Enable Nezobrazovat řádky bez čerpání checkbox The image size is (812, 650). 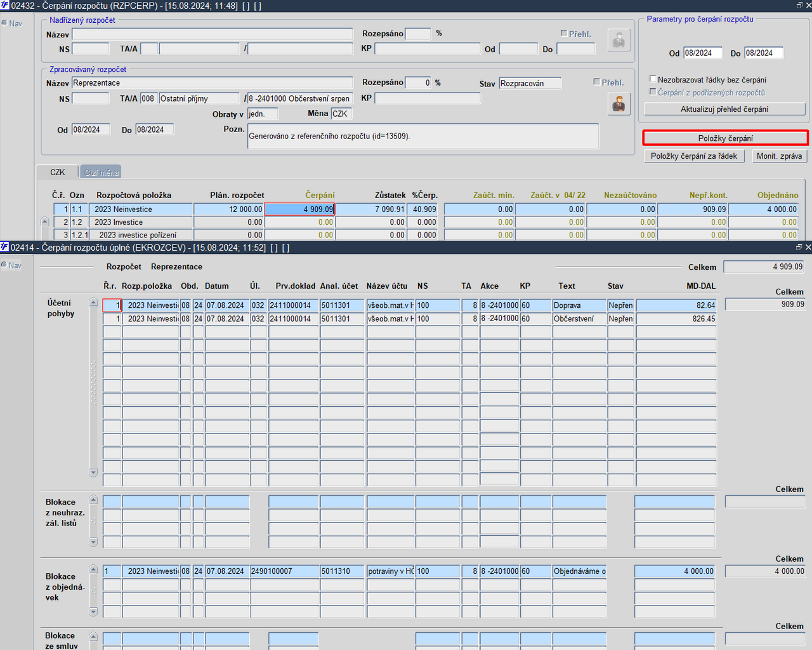tap(653, 79)
